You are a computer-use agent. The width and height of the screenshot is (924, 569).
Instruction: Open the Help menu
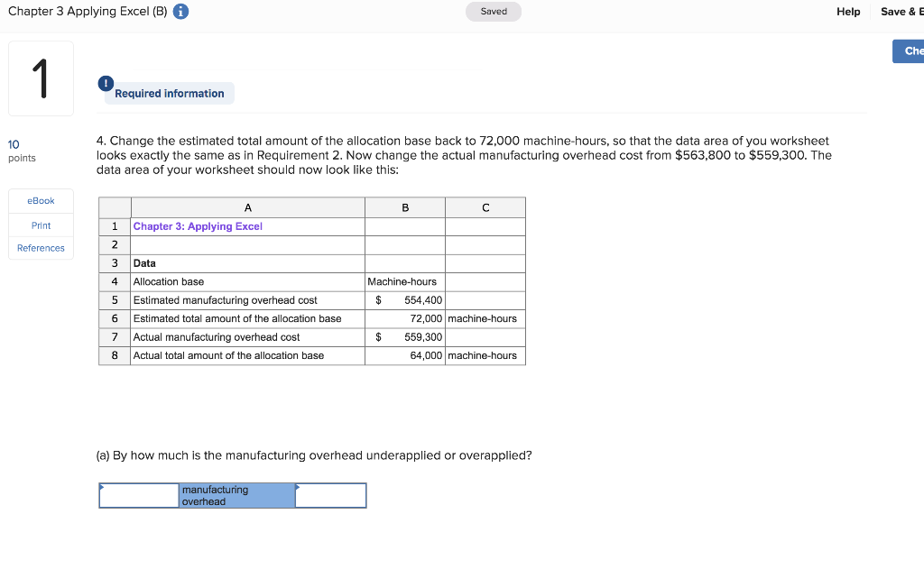click(x=848, y=12)
